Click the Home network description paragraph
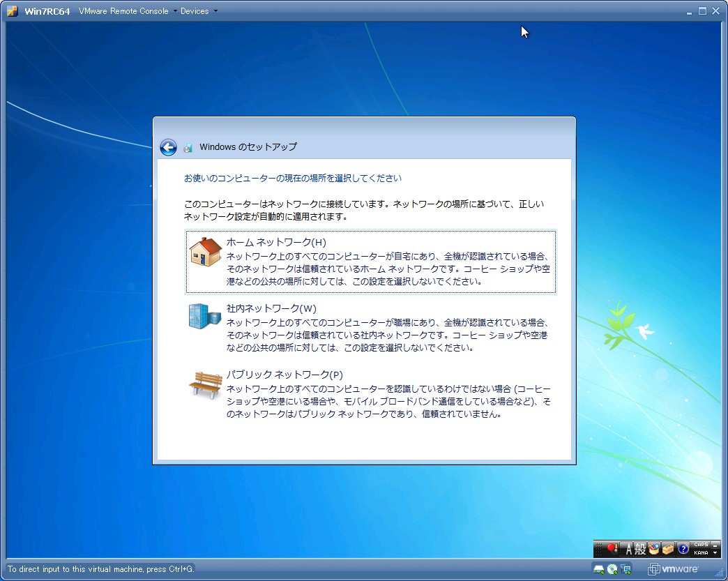The height and width of the screenshot is (581, 728). 388,269
